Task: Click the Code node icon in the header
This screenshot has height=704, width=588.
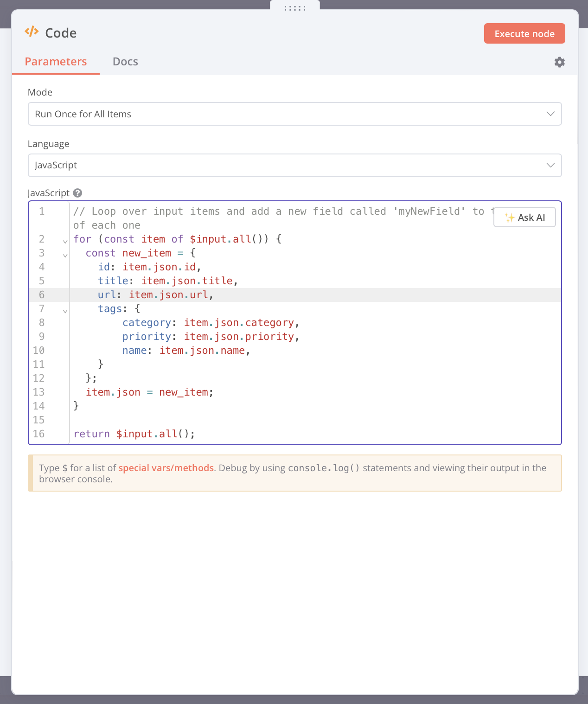Action: tap(32, 32)
